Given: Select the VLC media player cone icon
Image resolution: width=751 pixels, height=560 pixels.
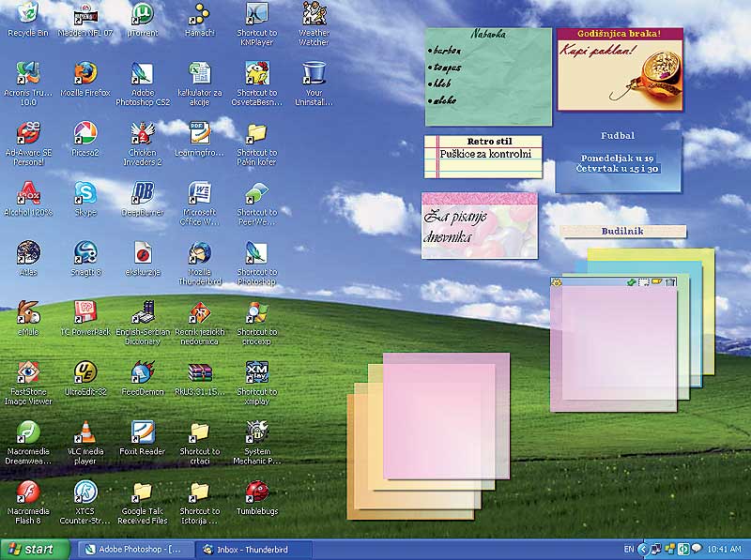Looking at the screenshot, I should (x=85, y=431).
